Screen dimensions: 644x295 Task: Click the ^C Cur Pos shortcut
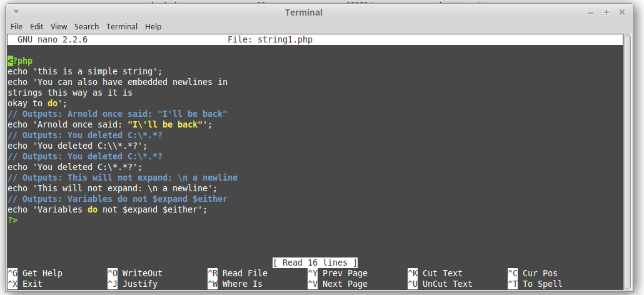(533, 273)
